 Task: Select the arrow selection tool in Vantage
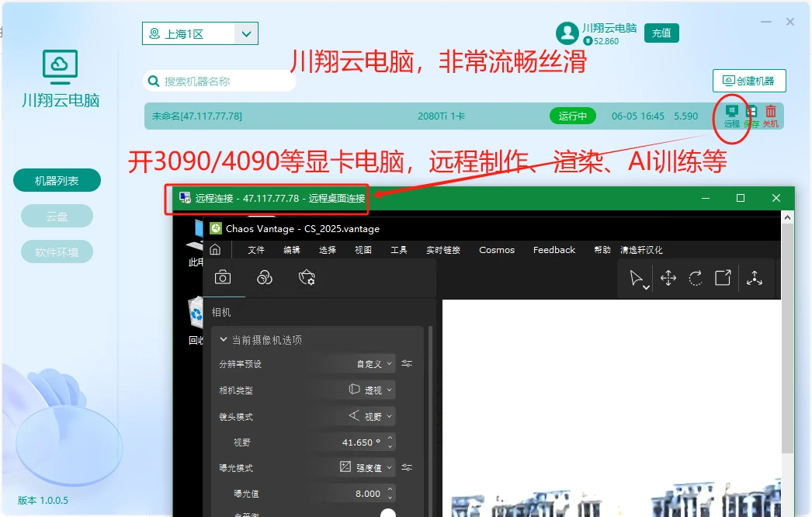(x=637, y=278)
